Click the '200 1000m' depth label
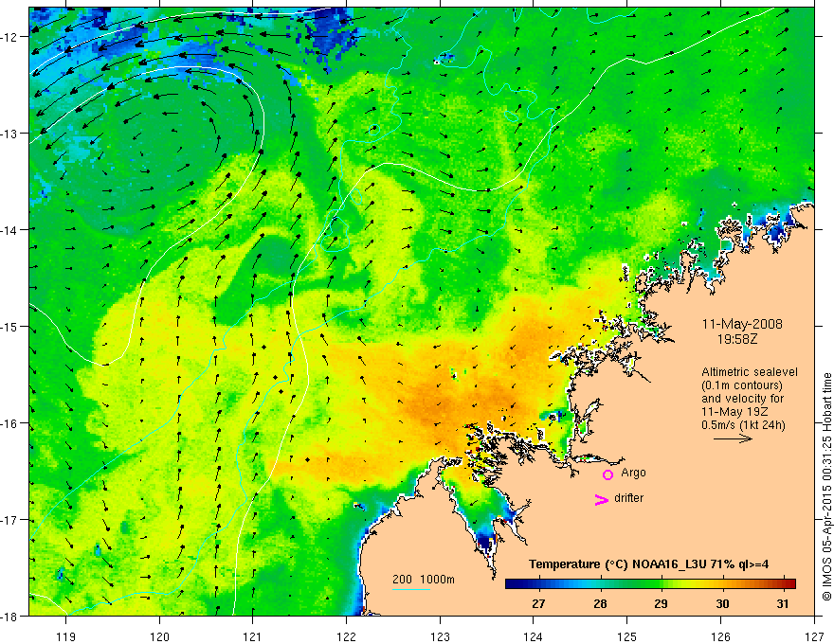Image resolution: width=834 pixels, height=644 pixels. (x=424, y=580)
